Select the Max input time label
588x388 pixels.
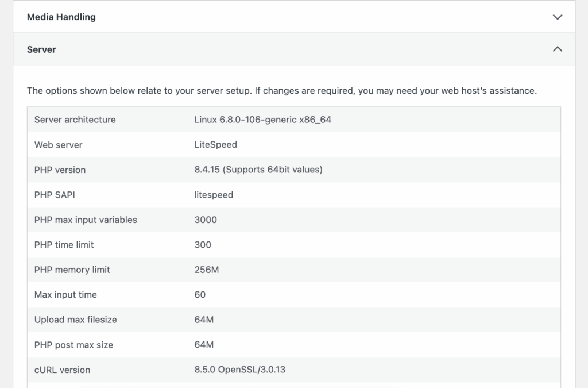tap(65, 295)
